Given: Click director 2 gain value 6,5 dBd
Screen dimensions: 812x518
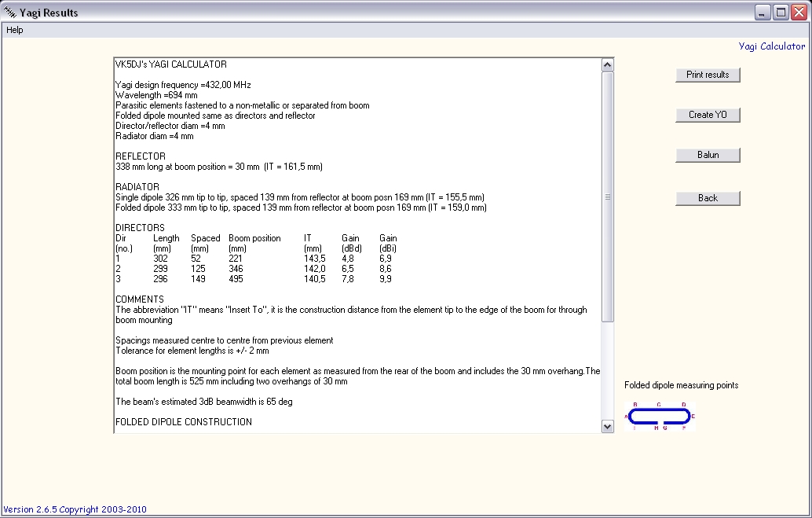Looking at the screenshot, I should pyautogui.click(x=348, y=269).
